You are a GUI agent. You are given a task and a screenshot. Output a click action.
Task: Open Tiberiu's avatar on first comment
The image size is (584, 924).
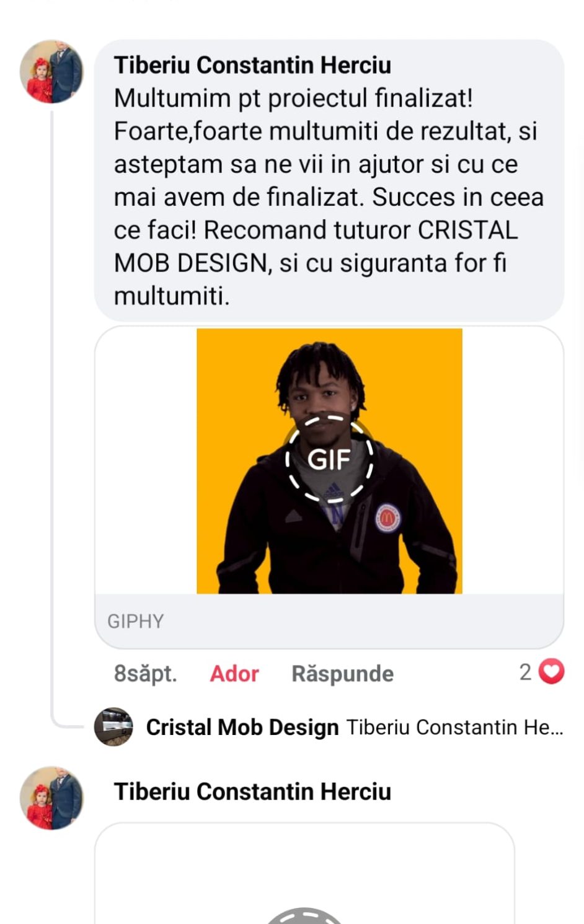coord(51,71)
